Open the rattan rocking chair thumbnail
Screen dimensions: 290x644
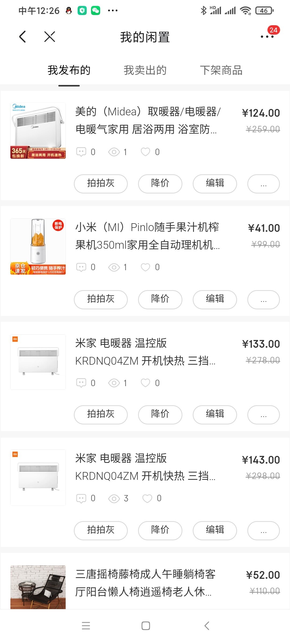click(38, 587)
